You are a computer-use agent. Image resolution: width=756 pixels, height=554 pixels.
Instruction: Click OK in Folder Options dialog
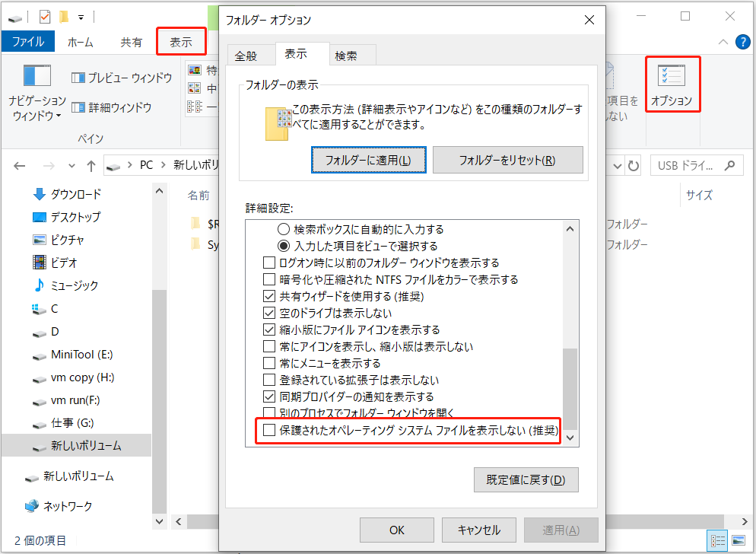pos(397,530)
